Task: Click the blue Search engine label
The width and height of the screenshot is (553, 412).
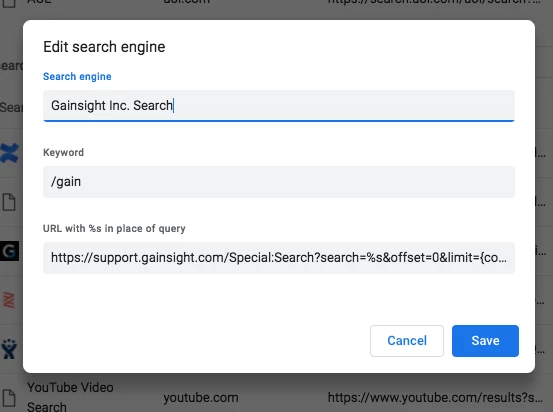Action: click(77, 77)
